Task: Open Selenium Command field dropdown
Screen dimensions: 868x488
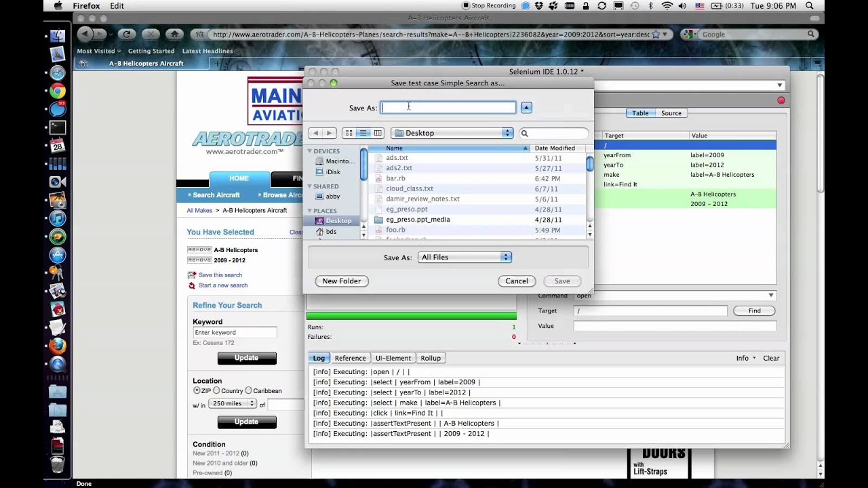Action: (771, 296)
